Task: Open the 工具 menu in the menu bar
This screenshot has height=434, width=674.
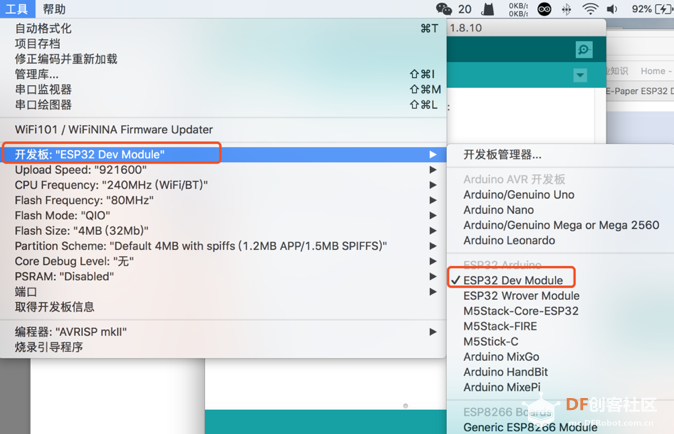Action: 17,9
